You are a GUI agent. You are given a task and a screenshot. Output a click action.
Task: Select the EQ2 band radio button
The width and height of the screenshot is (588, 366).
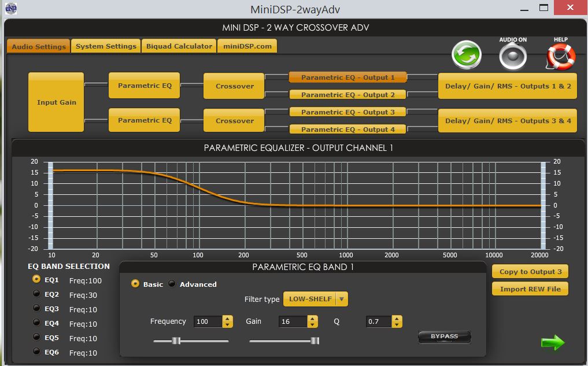coord(36,294)
